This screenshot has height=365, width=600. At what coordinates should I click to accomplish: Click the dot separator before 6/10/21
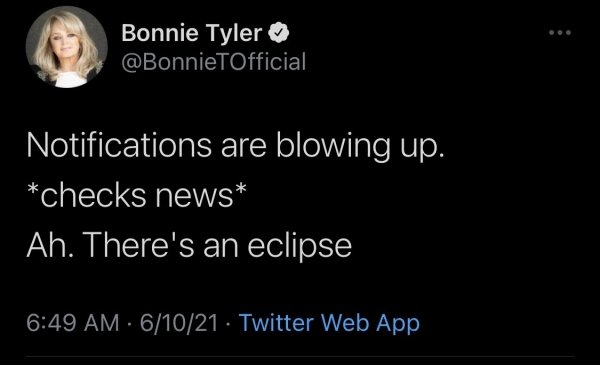point(129,324)
